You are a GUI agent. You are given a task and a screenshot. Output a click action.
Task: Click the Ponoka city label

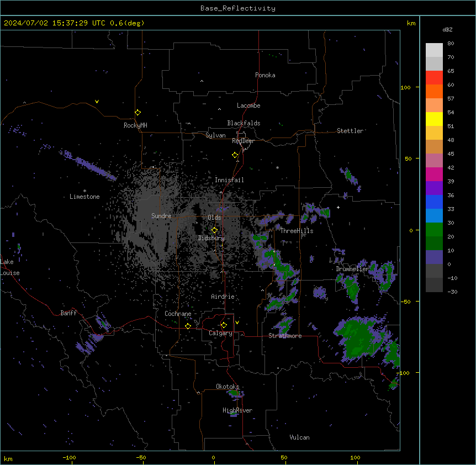coord(265,75)
